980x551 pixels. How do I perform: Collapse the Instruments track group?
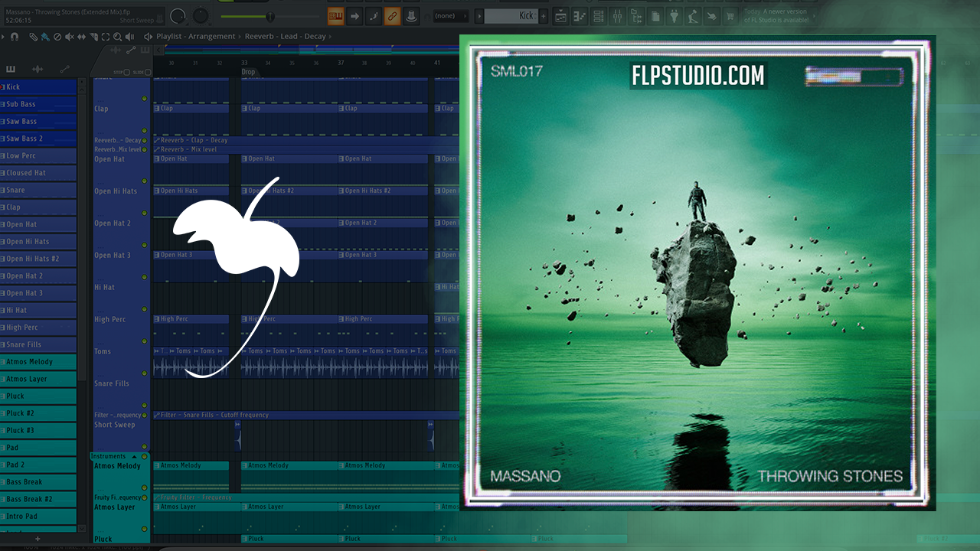pos(133,456)
